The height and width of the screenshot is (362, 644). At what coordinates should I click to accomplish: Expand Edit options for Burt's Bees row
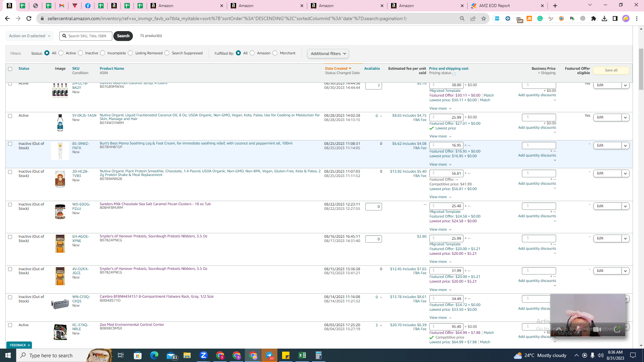pos(625,146)
